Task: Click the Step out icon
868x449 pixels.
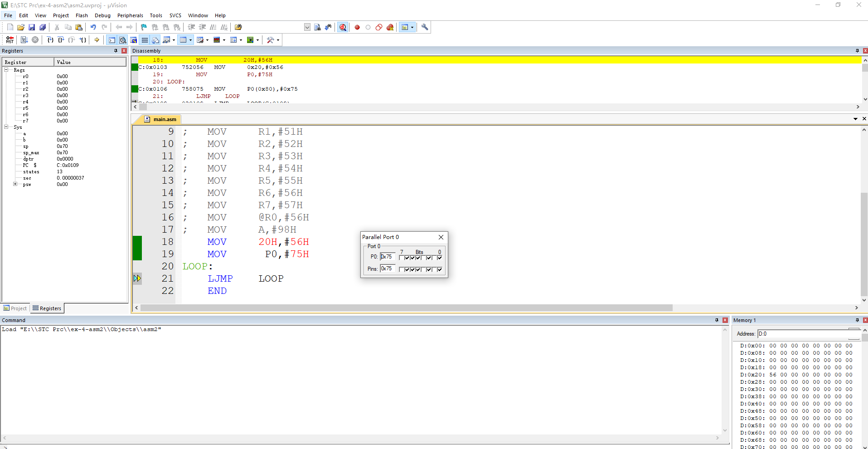Action: click(x=72, y=40)
